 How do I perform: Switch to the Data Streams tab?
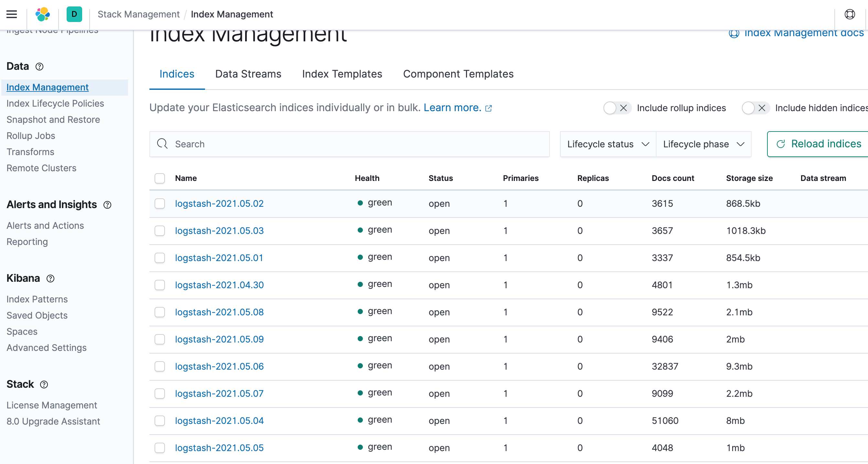pyautogui.click(x=248, y=74)
